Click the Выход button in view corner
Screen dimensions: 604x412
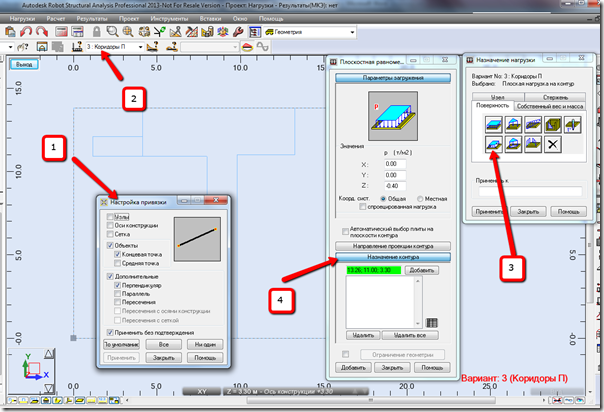point(24,65)
